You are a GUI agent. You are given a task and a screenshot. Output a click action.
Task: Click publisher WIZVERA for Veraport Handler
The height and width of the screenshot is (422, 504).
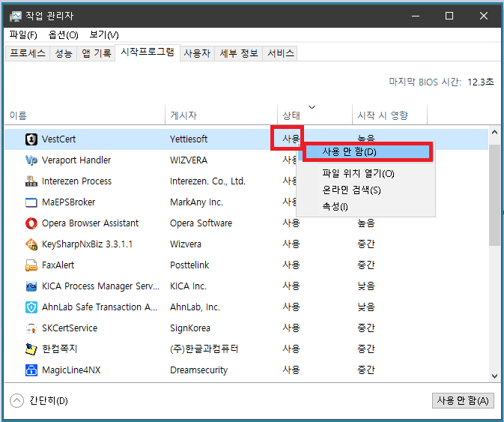click(189, 160)
